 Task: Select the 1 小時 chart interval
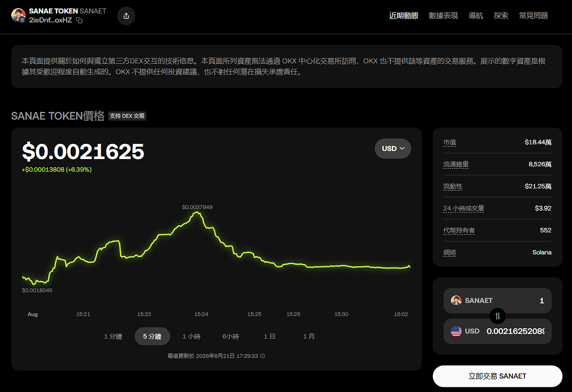coord(192,336)
